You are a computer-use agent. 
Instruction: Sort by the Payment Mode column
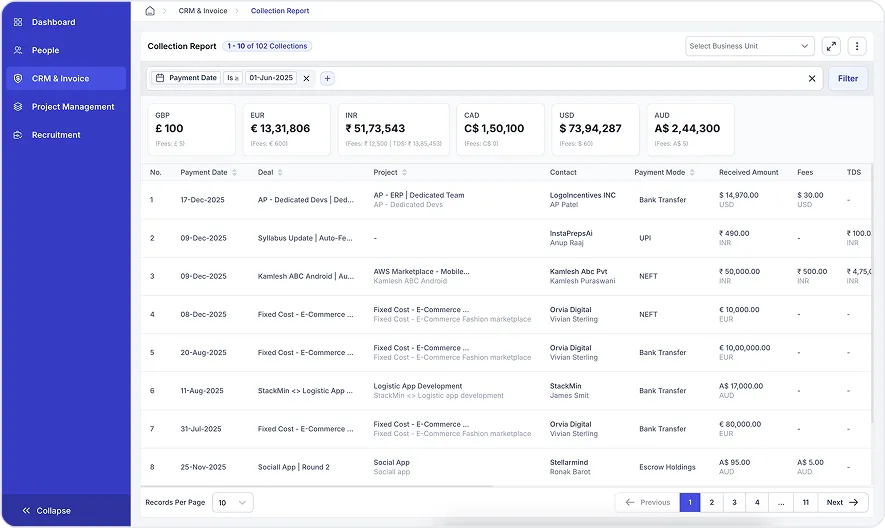pyautogui.click(x=692, y=173)
